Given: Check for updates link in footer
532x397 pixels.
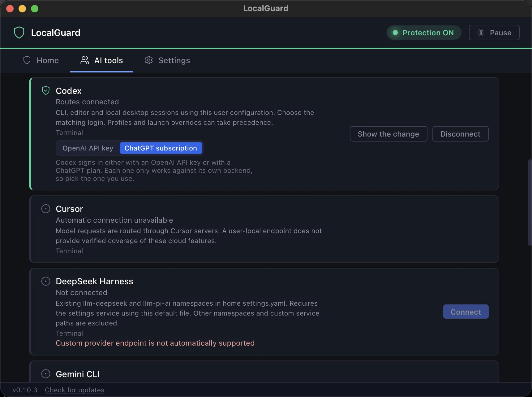Looking at the screenshot, I should (75, 390).
